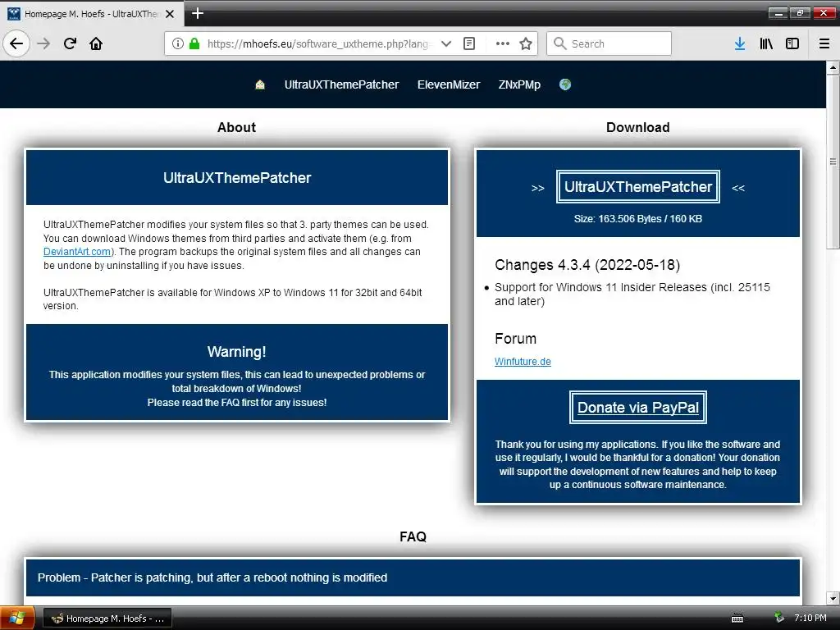
Task: Bookmark this page with the star
Action: (x=526, y=43)
